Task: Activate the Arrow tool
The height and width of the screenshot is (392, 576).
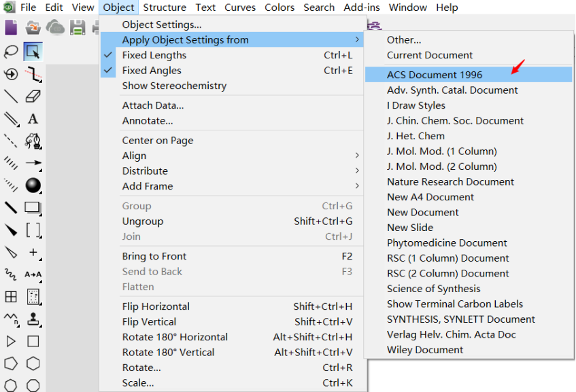Action: [x=33, y=163]
